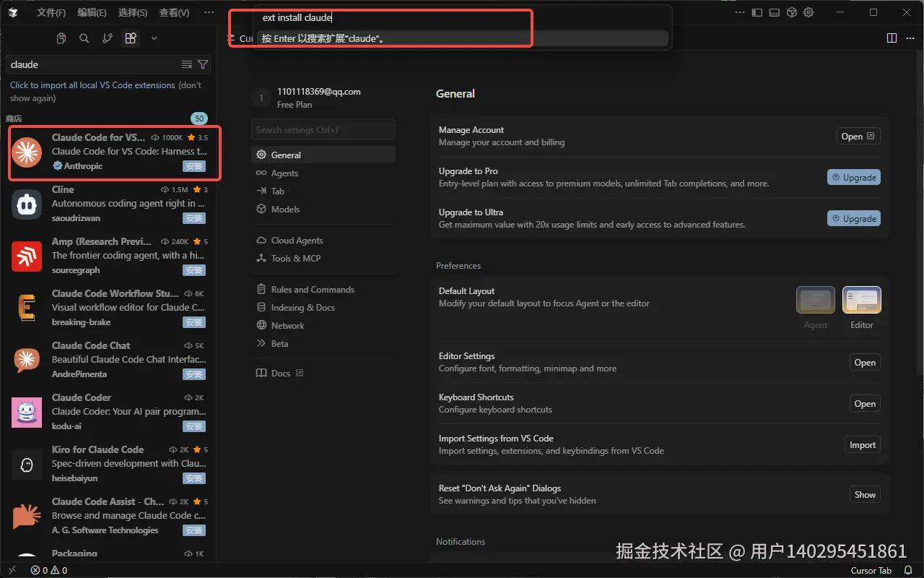Open the Explorer files view icon
924x578 pixels.
(61, 38)
